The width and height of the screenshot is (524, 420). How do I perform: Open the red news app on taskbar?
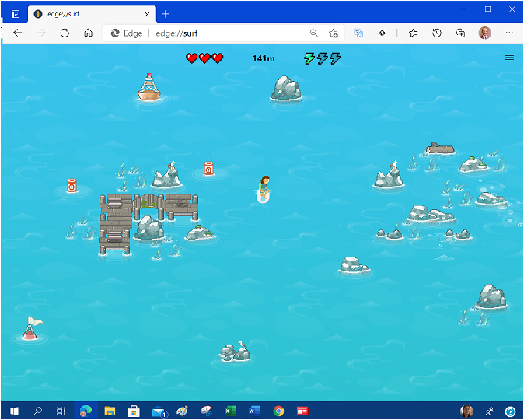(x=302, y=411)
